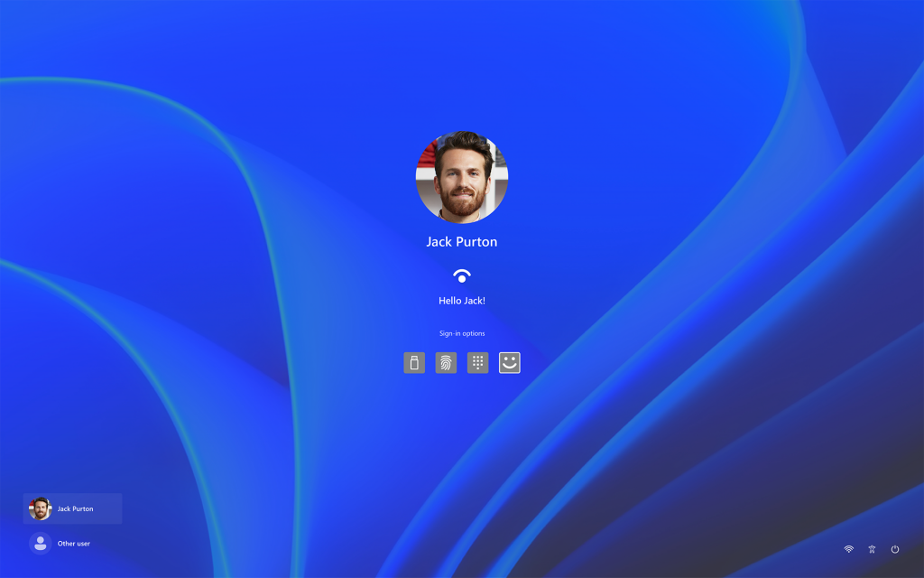
Task: Open the PIN keypad sign-in icon
Action: (x=477, y=362)
